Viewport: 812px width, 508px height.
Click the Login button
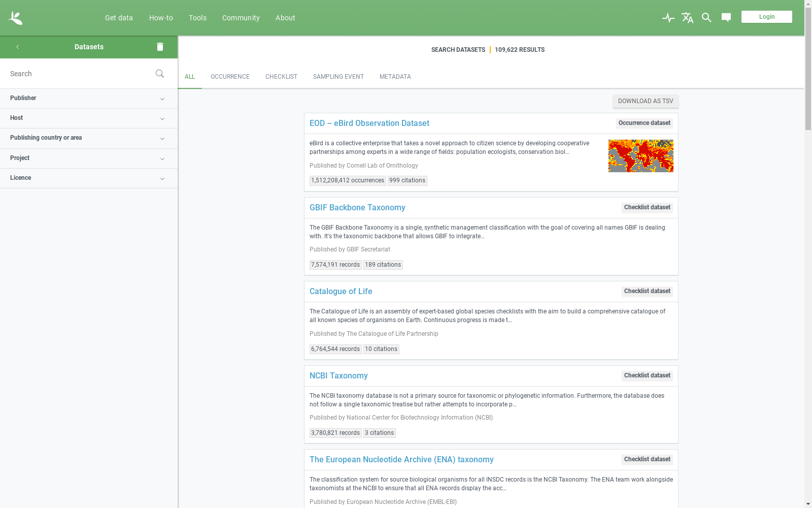click(767, 17)
